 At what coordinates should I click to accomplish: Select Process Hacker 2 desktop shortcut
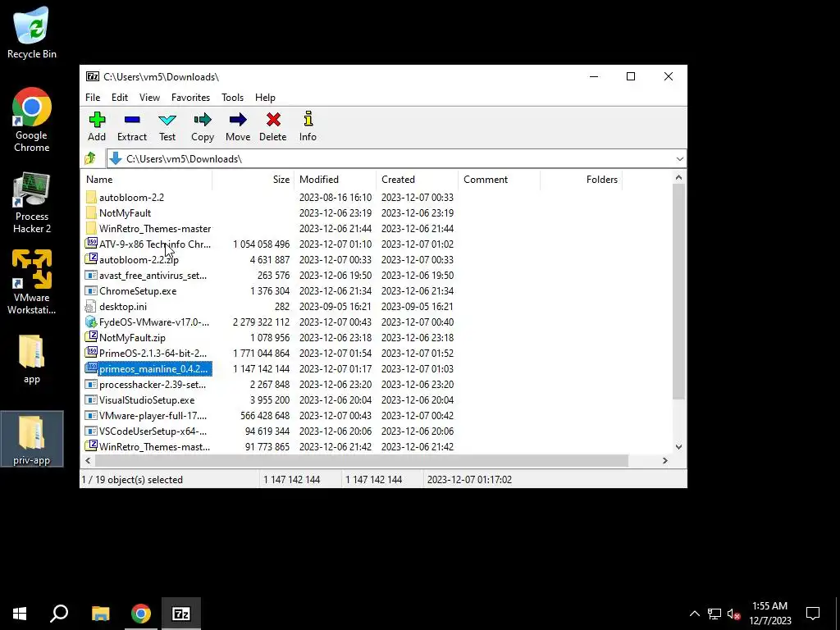(32, 203)
